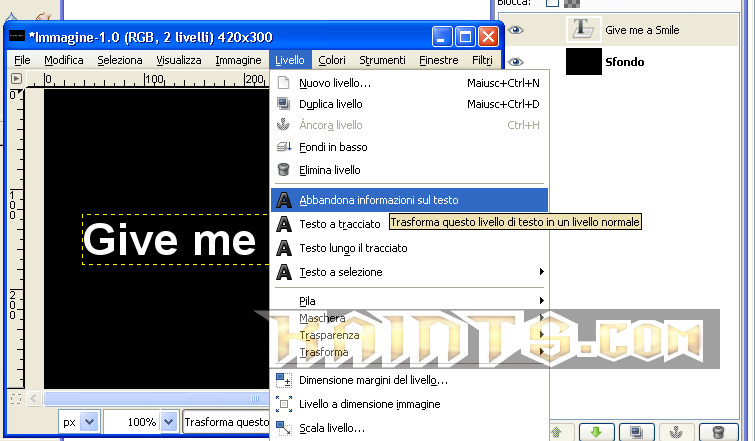Open the Immagine menu

tap(238, 60)
